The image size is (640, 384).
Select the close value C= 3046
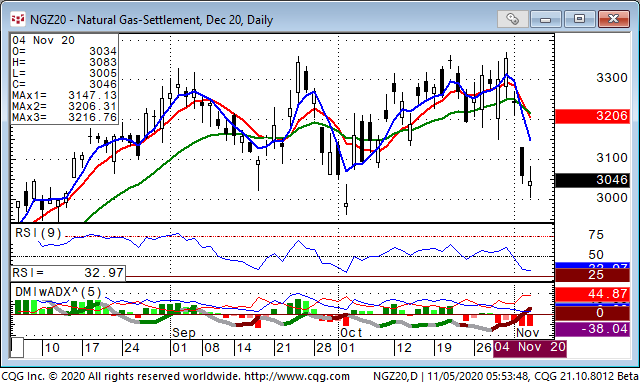64,84
